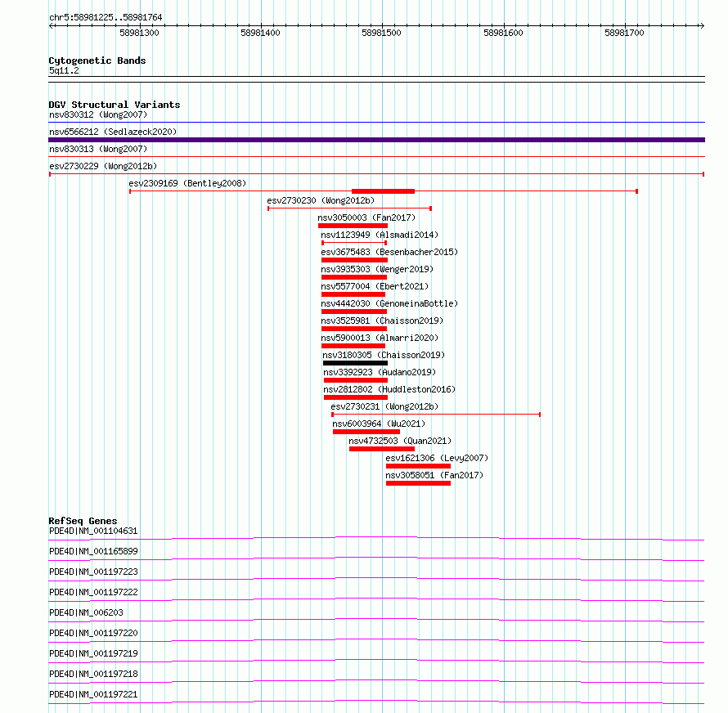728x713 pixels.
Task: Open variant nsv3392923 (Audano2019)
Action: point(380,372)
